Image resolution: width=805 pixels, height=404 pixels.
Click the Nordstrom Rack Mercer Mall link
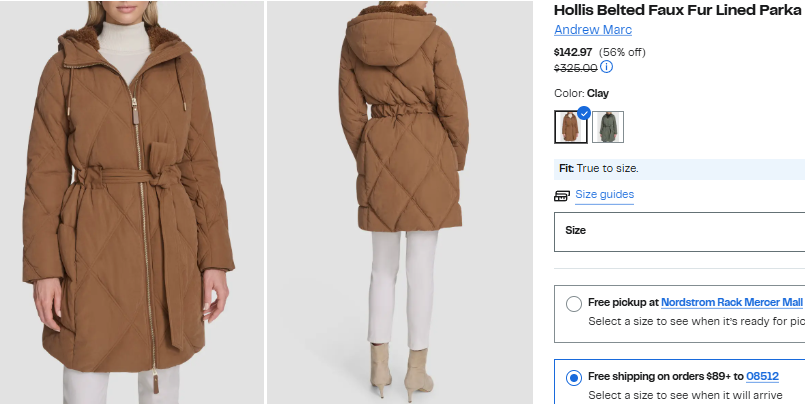(x=731, y=302)
